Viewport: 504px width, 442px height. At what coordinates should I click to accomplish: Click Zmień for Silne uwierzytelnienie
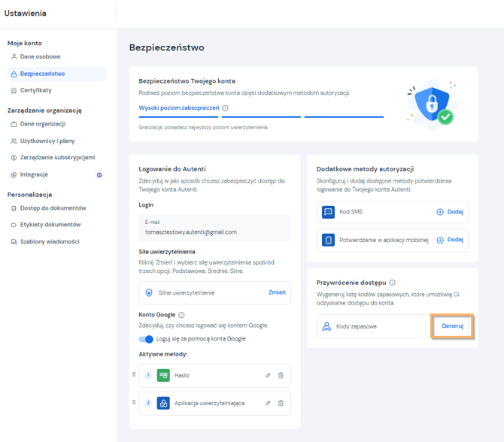point(277,292)
